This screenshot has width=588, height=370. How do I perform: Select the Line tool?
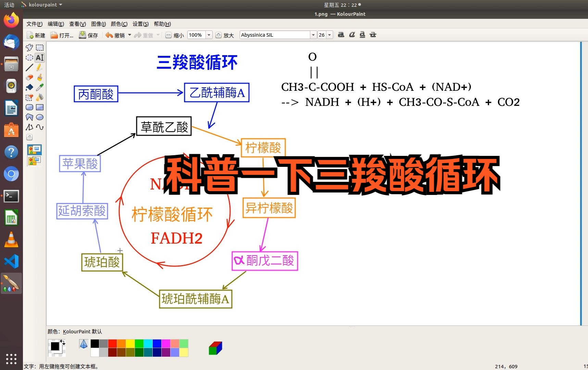coord(29,67)
